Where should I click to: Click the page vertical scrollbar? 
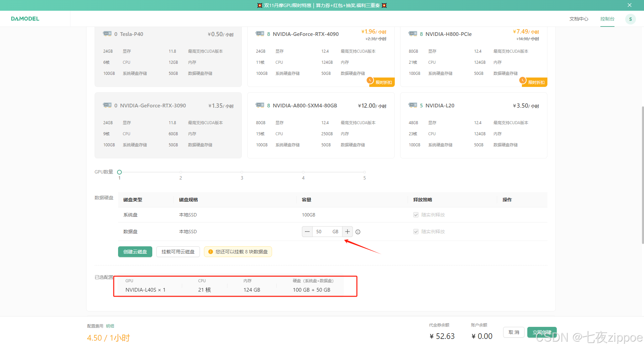[642, 175]
